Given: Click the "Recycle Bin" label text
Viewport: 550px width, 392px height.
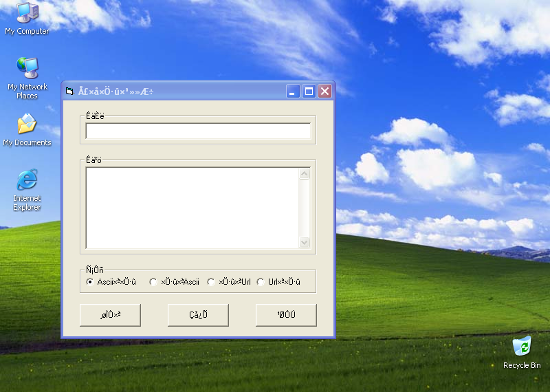Looking at the screenshot, I should point(522,365).
